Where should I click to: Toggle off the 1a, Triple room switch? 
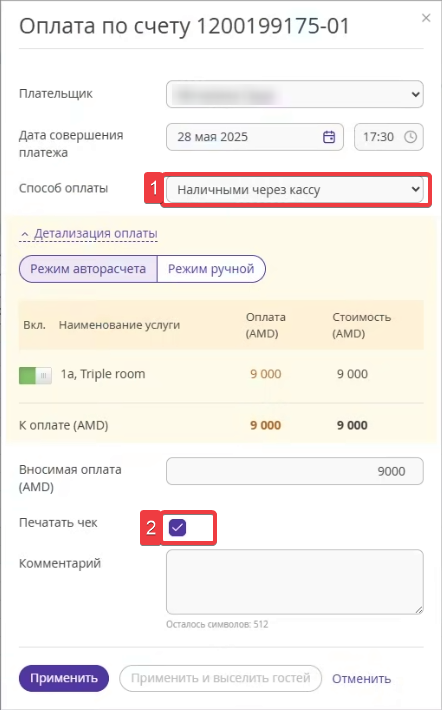35,375
